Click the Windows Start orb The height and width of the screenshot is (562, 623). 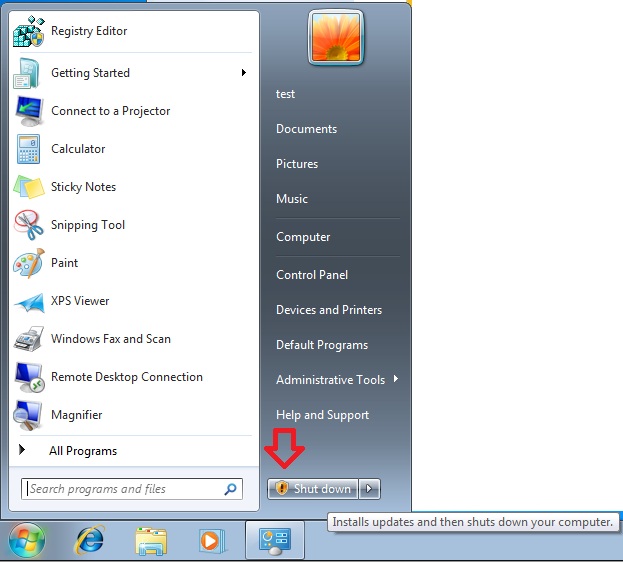click(26, 540)
